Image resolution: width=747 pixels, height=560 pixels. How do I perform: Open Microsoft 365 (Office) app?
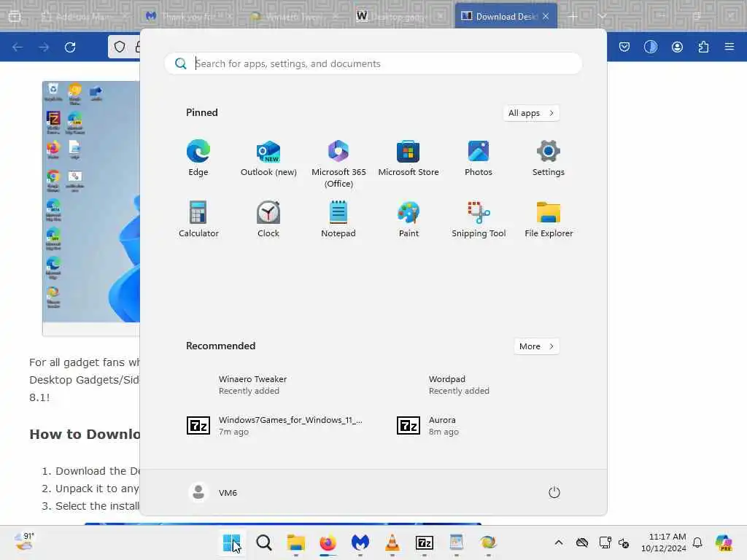click(338, 164)
